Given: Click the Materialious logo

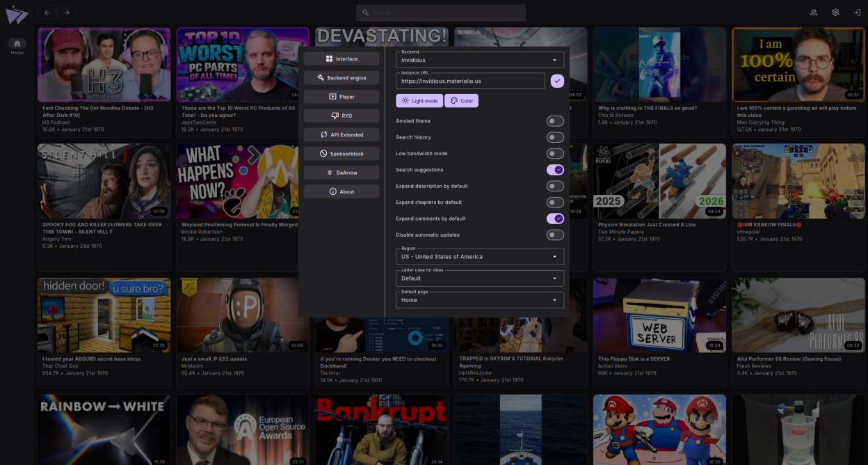Looking at the screenshot, I should pos(17,14).
